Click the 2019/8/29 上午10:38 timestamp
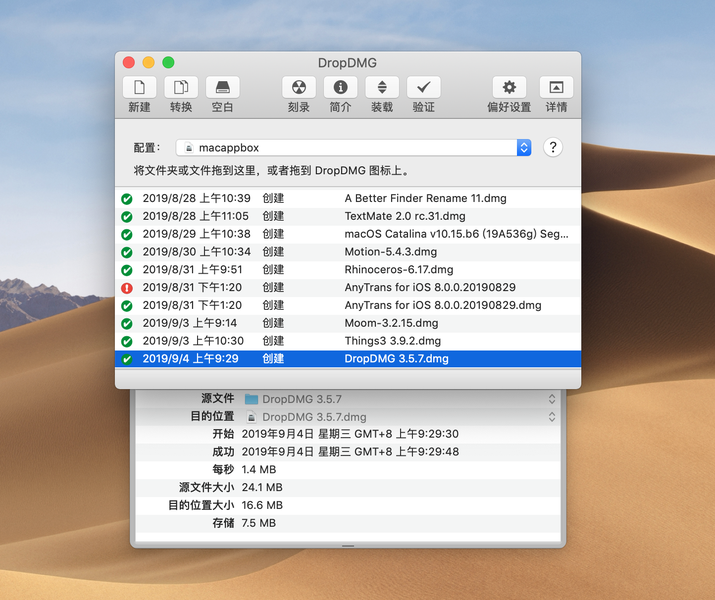 (197, 234)
